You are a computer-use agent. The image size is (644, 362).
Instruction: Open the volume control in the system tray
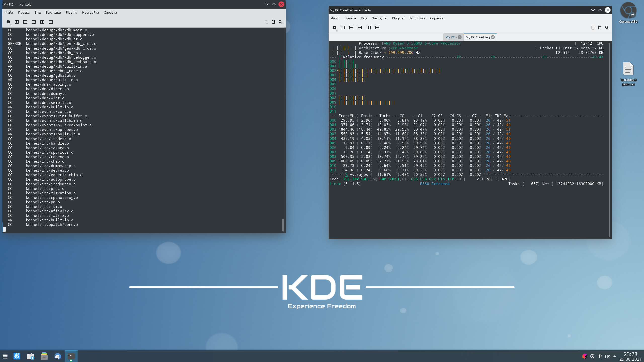pos(600,356)
